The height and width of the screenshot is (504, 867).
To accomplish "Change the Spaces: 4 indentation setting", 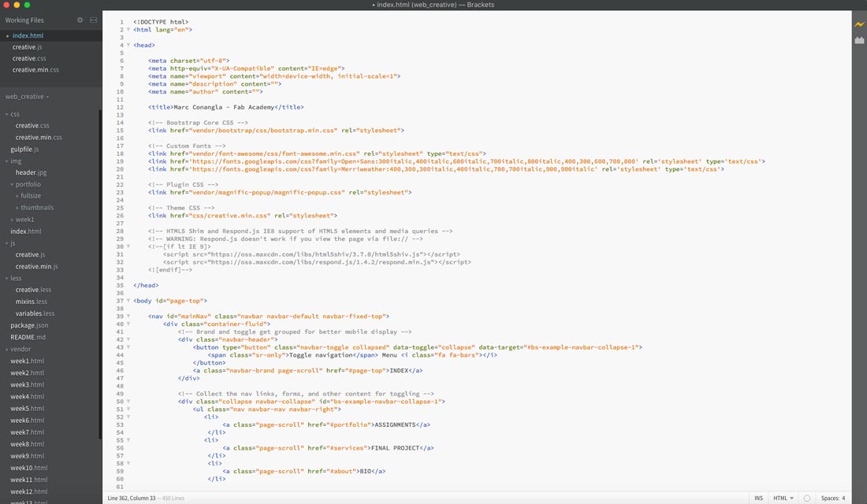I will [833, 498].
